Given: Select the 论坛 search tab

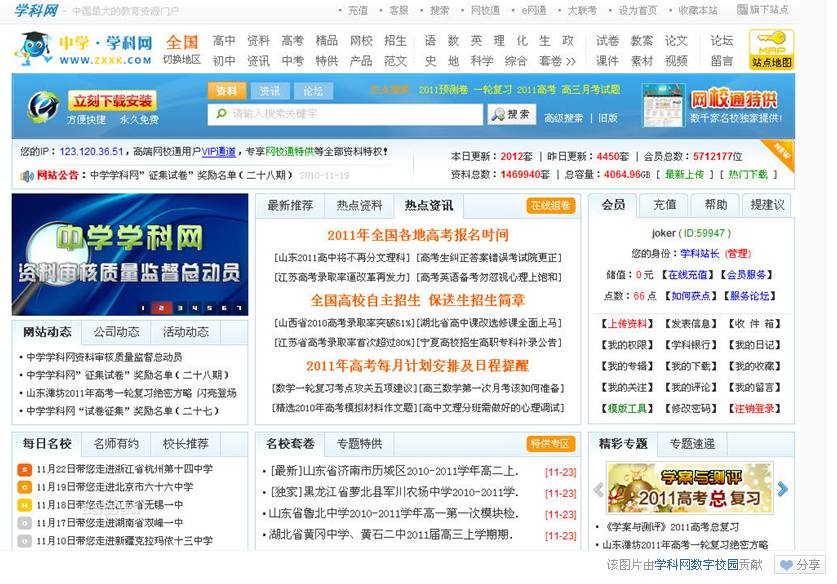Looking at the screenshot, I should pyautogui.click(x=313, y=91).
